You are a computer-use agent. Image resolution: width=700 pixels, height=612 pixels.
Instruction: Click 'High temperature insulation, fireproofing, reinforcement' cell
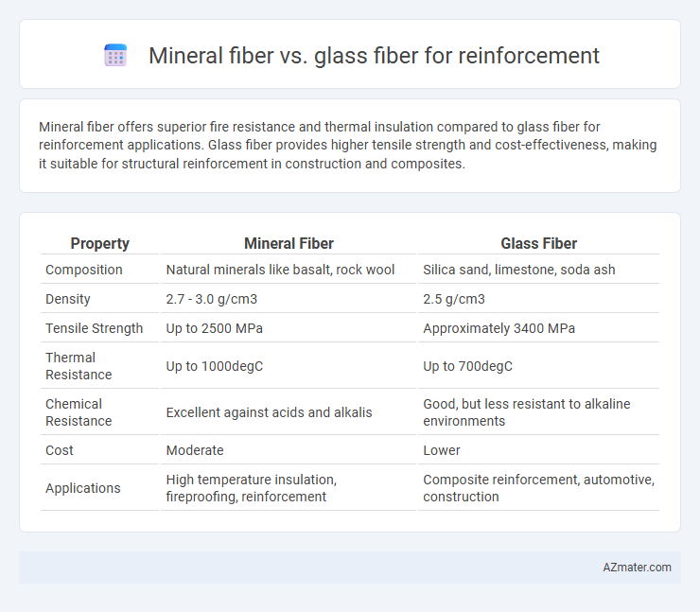252,488
